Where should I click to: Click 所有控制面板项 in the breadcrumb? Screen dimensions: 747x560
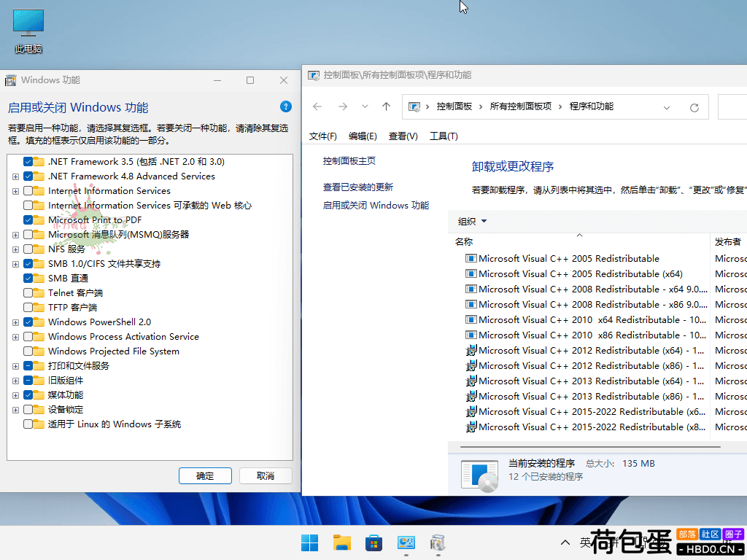pyautogui.click(x=521, y=106)
